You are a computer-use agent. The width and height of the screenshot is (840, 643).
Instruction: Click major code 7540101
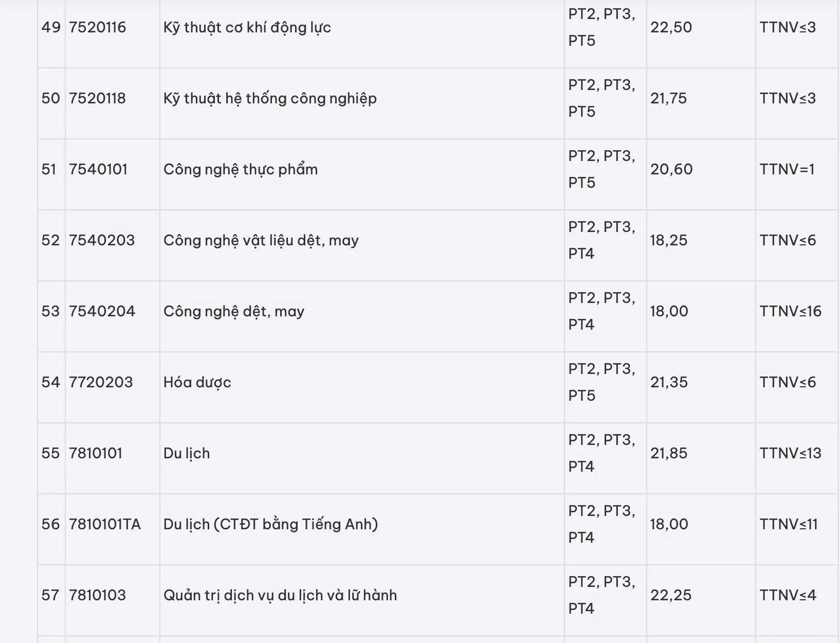[98, 169]
